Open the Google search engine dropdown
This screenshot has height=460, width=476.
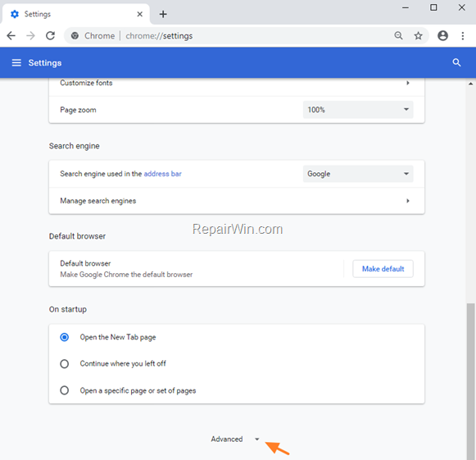pos(358,174)
